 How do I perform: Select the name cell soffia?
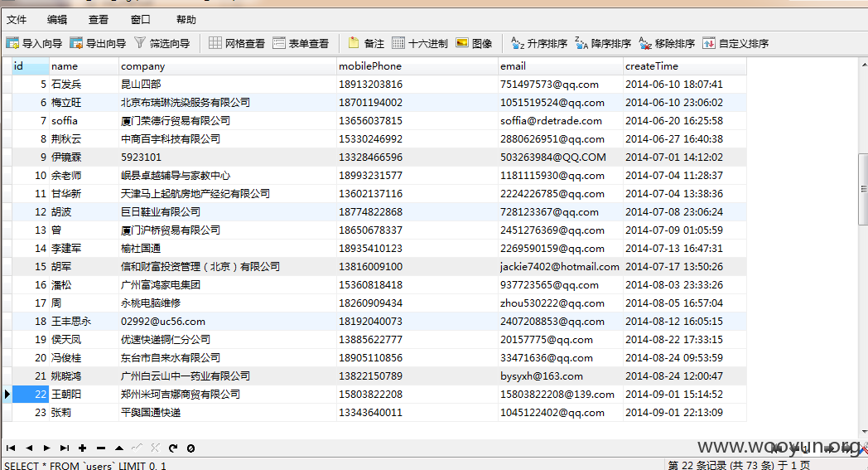(84, 121)
